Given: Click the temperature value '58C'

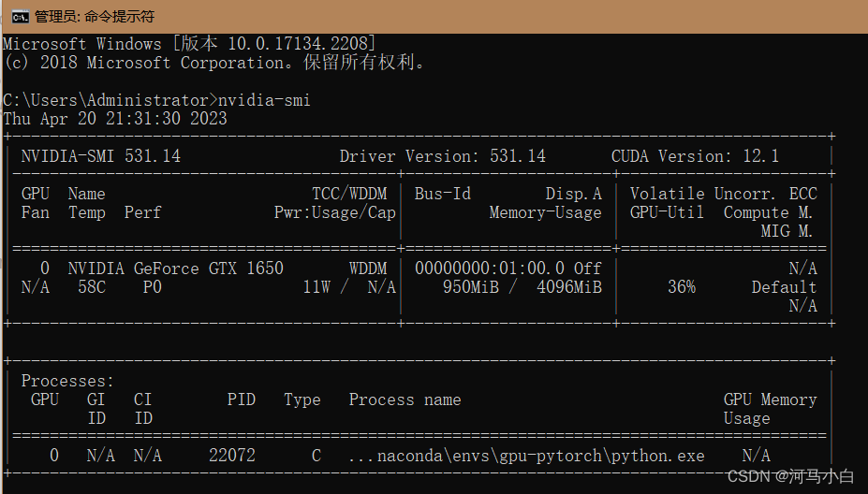Looking at the screenshot, I should 92,287.
